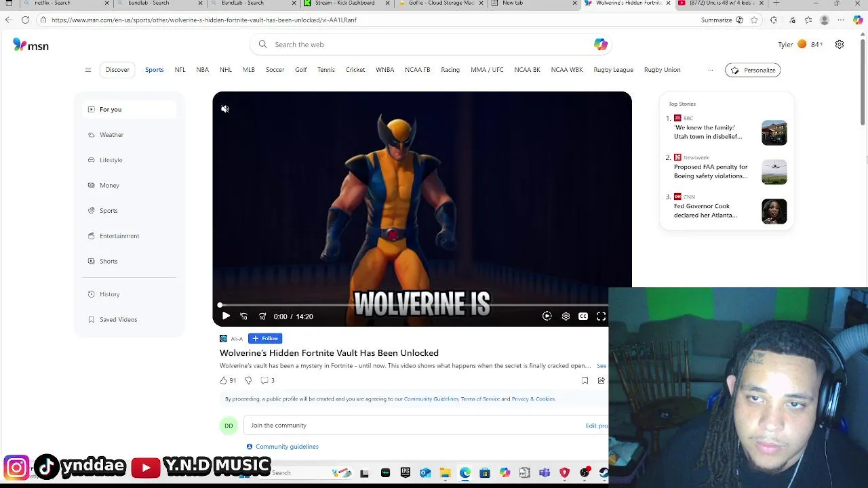Open video settings gear in player
The image size is (868, 488).
click(566, 316)
